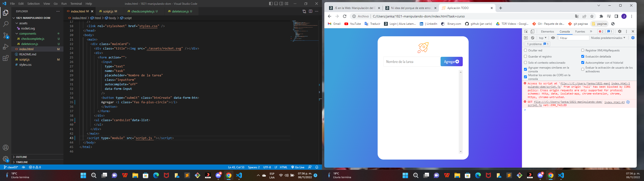
Task: Open Windows Start button on the left taskbar
Action: [83, 176]
